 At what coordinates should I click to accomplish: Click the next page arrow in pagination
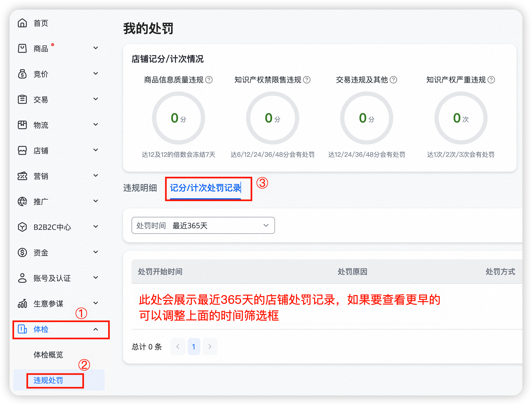[210, 347]
